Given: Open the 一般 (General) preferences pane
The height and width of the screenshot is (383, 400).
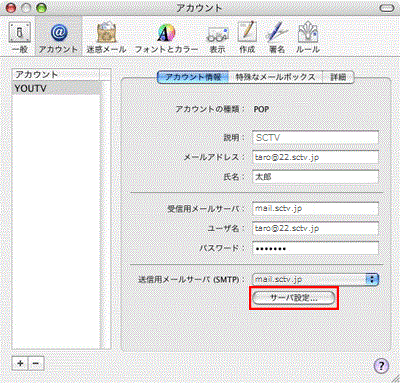Looking at the screenshot, I should (19, 38).
